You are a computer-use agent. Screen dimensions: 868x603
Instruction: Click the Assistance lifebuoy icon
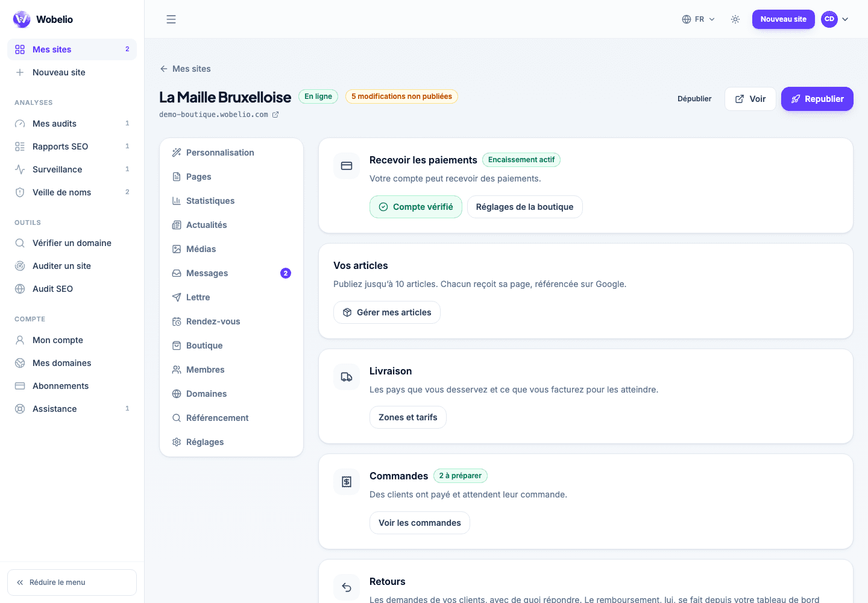click(x=20, y=409)
